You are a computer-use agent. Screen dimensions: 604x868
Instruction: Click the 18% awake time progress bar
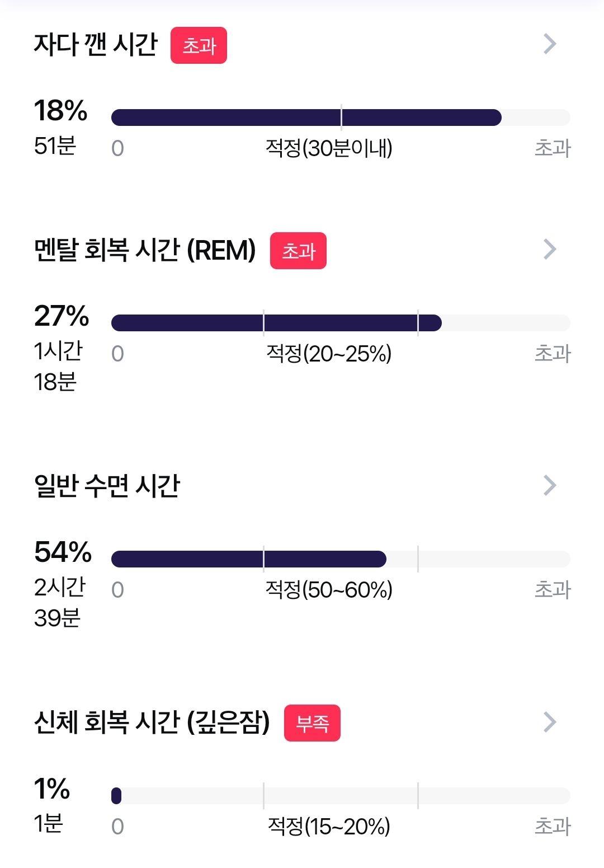341,118
